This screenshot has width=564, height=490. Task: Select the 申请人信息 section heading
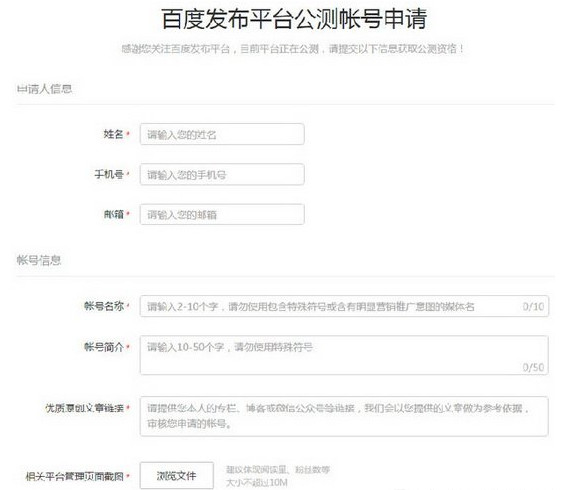coord(44,89)
